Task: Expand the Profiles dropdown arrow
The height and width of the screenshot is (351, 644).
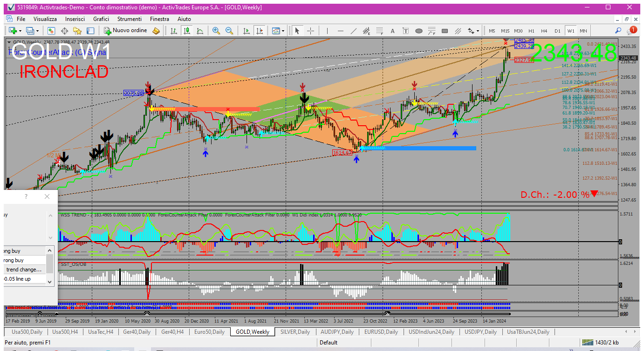Action: coord(38,31)
